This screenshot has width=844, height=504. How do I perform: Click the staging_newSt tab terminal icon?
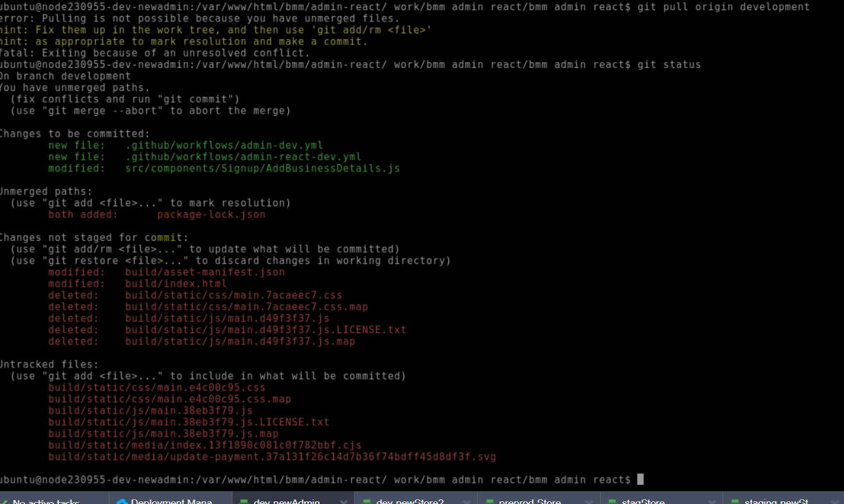tap(734, 502)
